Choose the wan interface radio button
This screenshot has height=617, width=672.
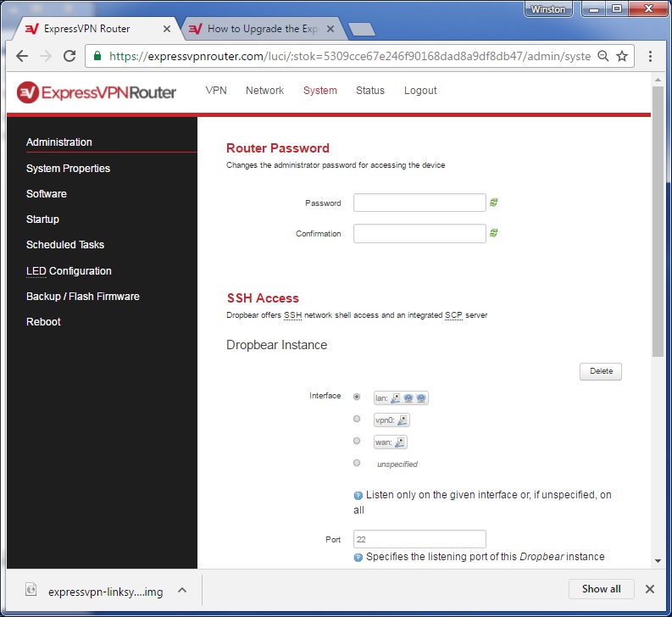pos(357,441)
